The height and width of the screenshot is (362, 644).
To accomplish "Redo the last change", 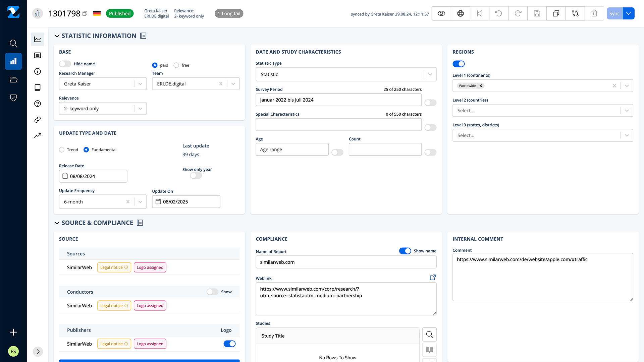I will coord(518,13).
